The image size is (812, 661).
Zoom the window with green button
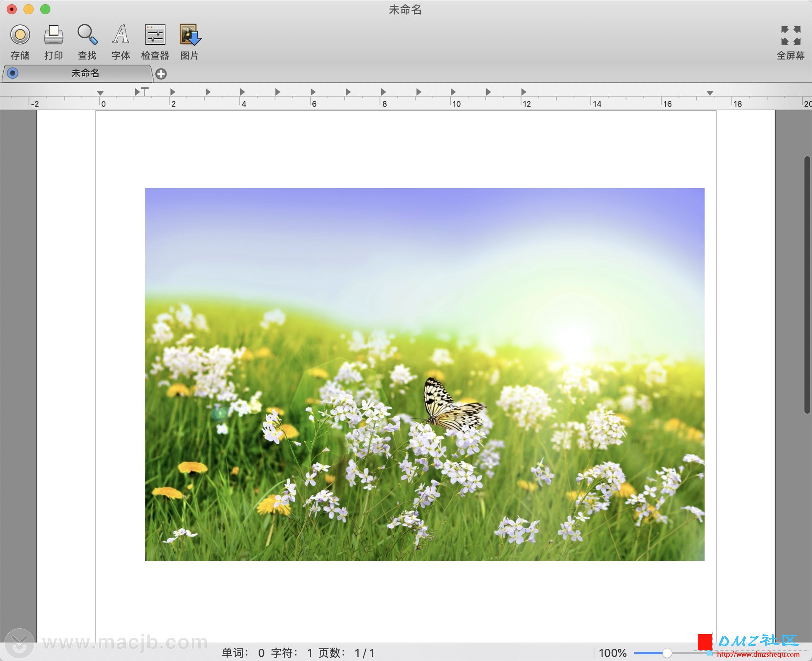[45, 9]
